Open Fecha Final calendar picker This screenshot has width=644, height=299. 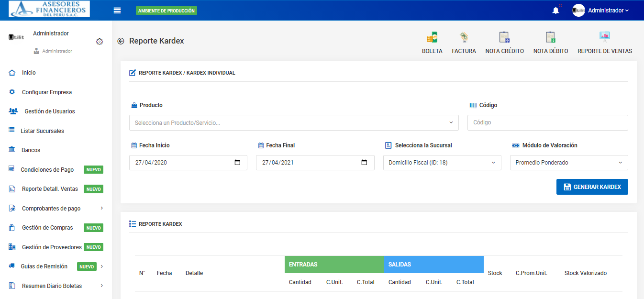pyautogui.click(x=364, y=163)
